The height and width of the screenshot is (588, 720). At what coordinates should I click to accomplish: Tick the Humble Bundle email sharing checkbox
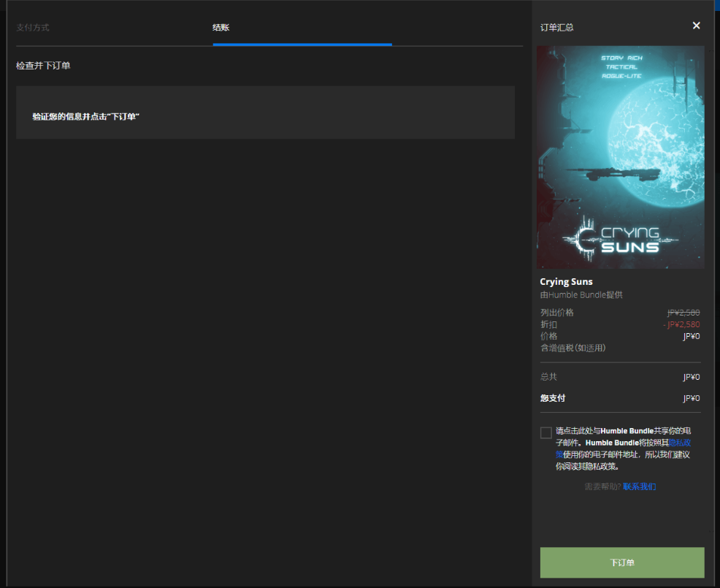(x=546, y=432)
